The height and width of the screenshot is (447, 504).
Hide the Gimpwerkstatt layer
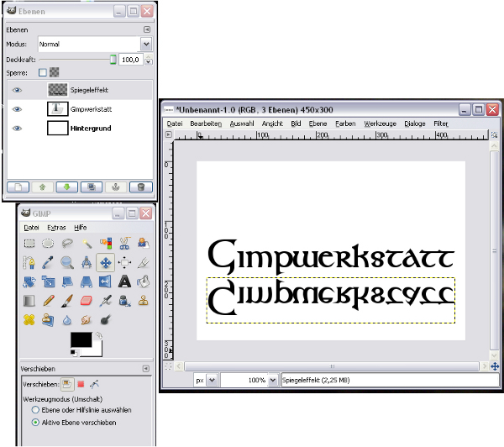point(17,109)
